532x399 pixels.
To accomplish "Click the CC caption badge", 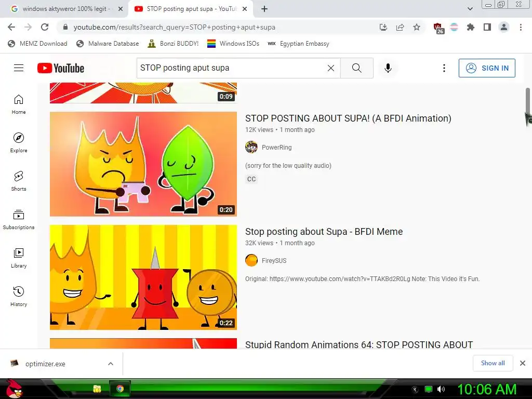I will pos(251,179).
